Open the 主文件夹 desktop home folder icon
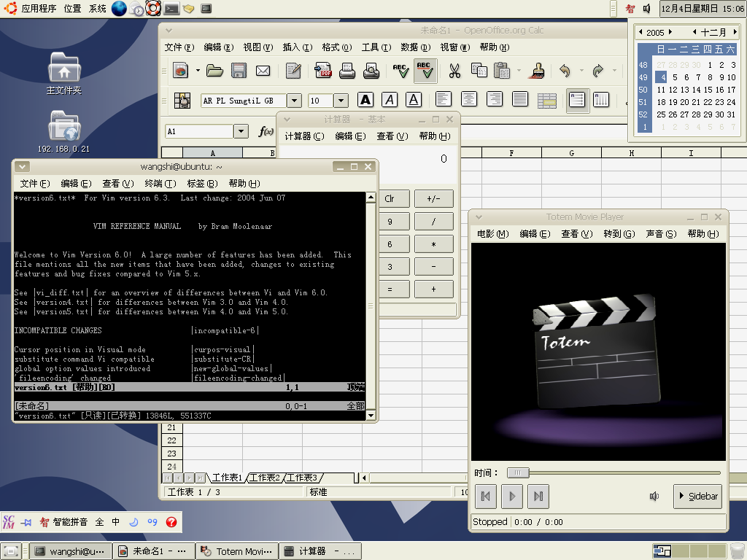This screenshot has height=560, width=747. 64,74
